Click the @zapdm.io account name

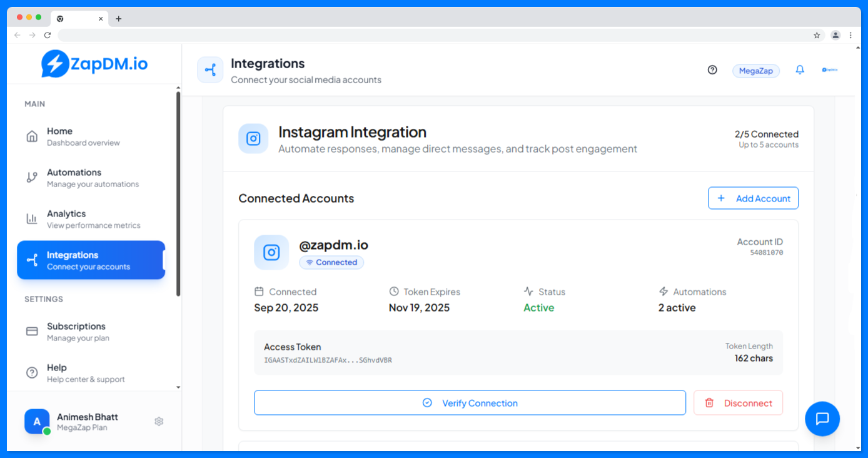point(333,245)
